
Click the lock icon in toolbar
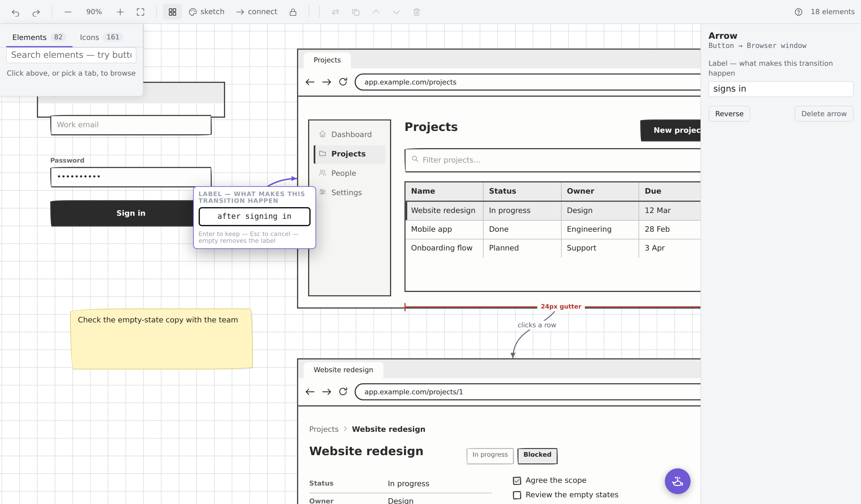293,12
